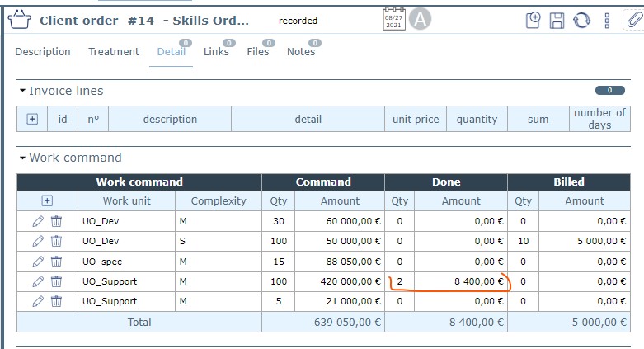Click the refresh arrows icon
The width and height of the screenshot is (644, 349).
582,21
